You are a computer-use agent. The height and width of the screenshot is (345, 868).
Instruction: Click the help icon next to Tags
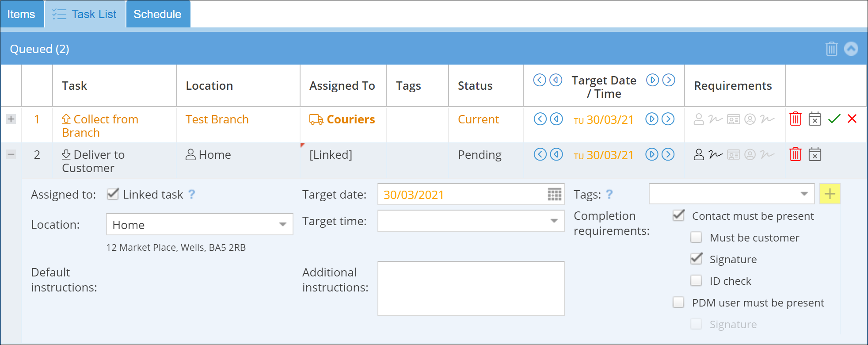tap(609, 194)
